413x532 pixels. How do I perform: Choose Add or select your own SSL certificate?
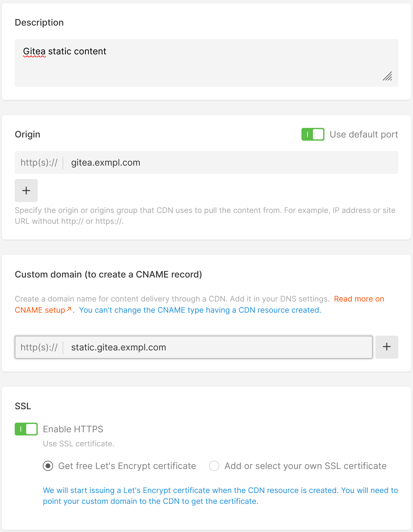(x=214, y=466)
